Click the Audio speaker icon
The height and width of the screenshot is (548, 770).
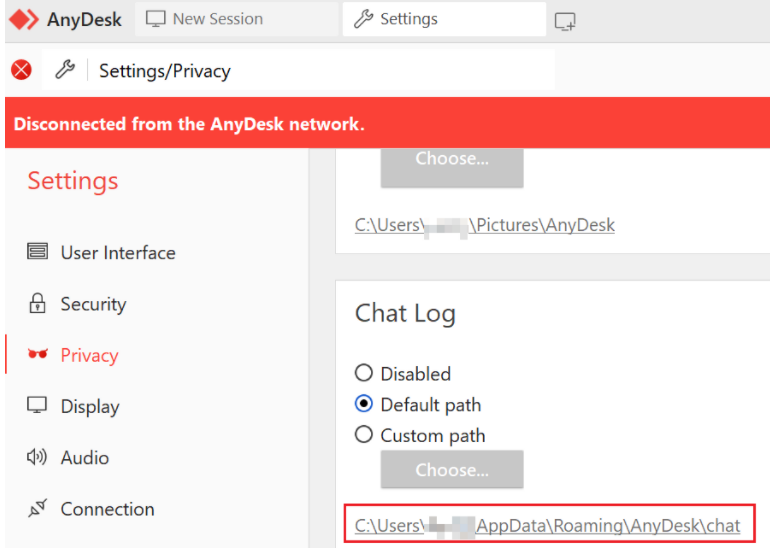click(38, 458)
